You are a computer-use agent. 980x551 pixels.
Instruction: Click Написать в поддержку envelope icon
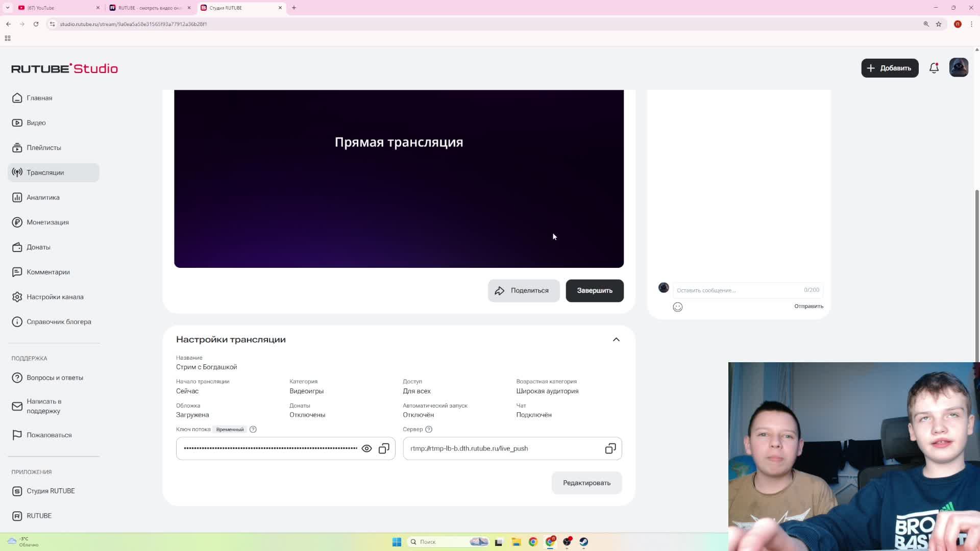[x=17, y=407]
